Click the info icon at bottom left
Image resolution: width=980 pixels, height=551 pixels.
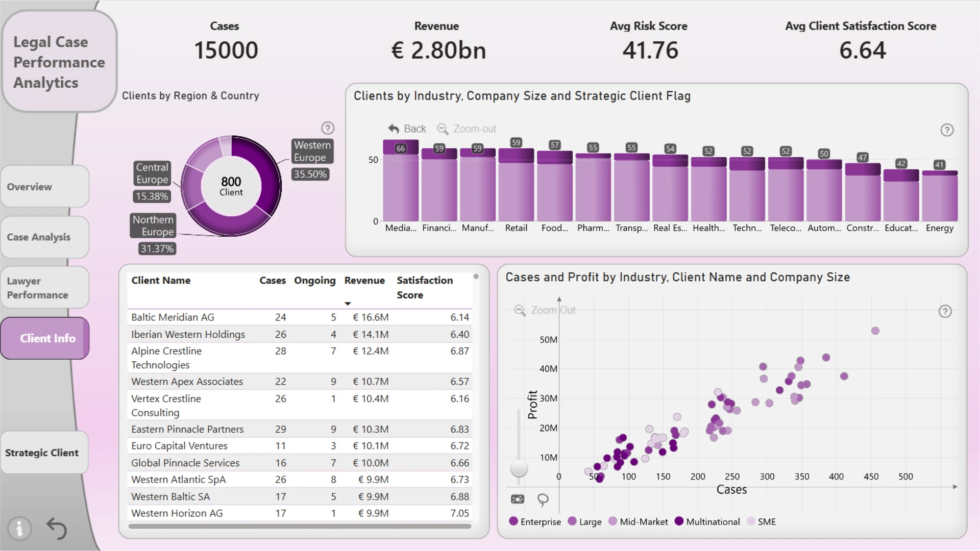(x=19, y=529)
